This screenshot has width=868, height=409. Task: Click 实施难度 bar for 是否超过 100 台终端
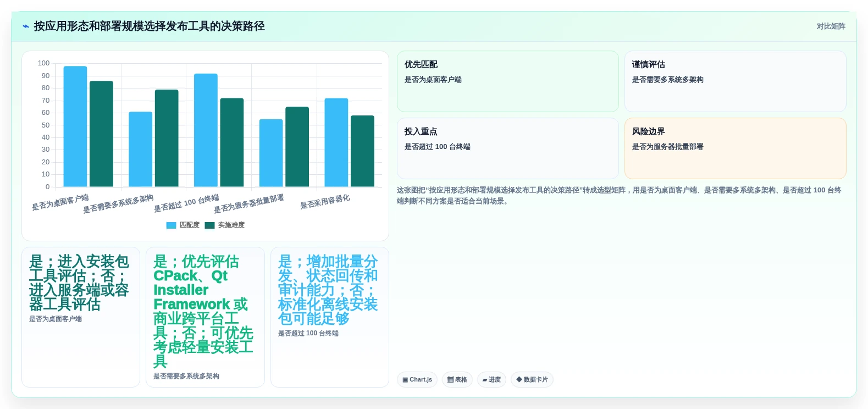pyautogui.click(x=232, y=143)
